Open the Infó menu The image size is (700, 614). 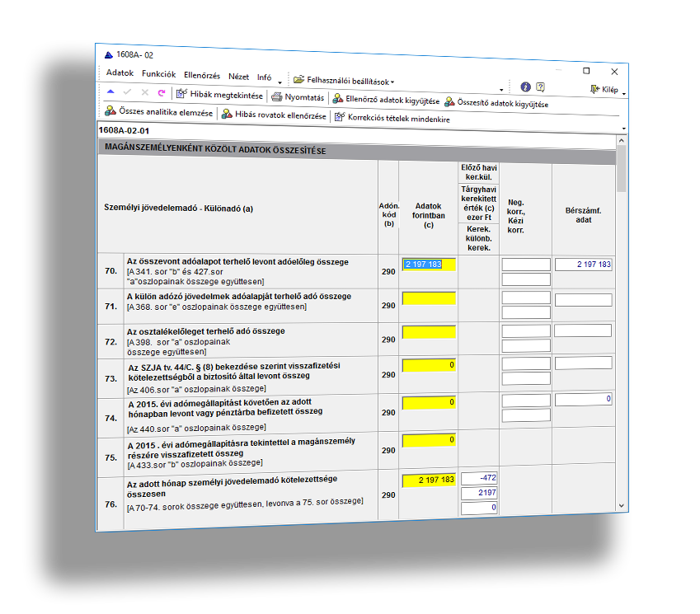[264, 77]
